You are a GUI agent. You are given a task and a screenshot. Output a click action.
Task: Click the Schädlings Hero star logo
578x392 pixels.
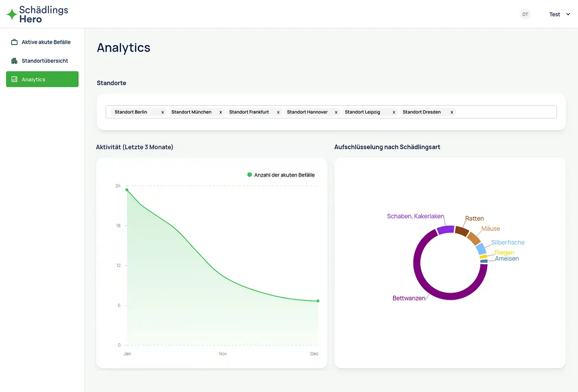[12, 14]
